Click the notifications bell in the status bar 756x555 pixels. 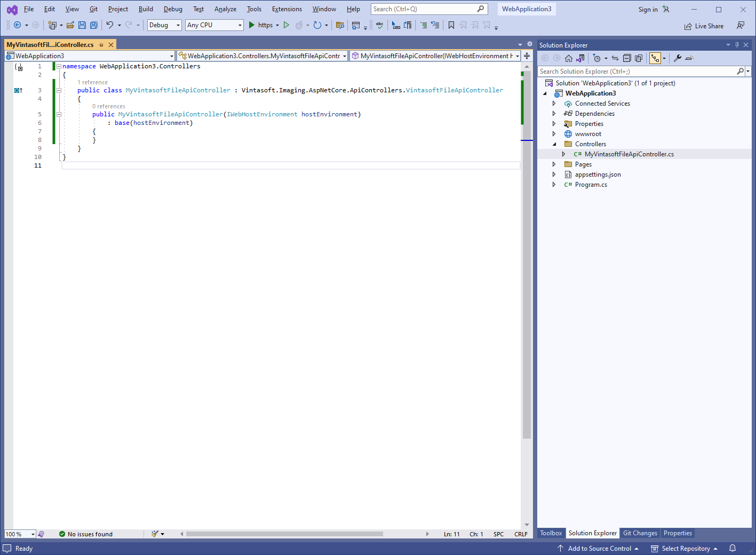coord(733,548)
